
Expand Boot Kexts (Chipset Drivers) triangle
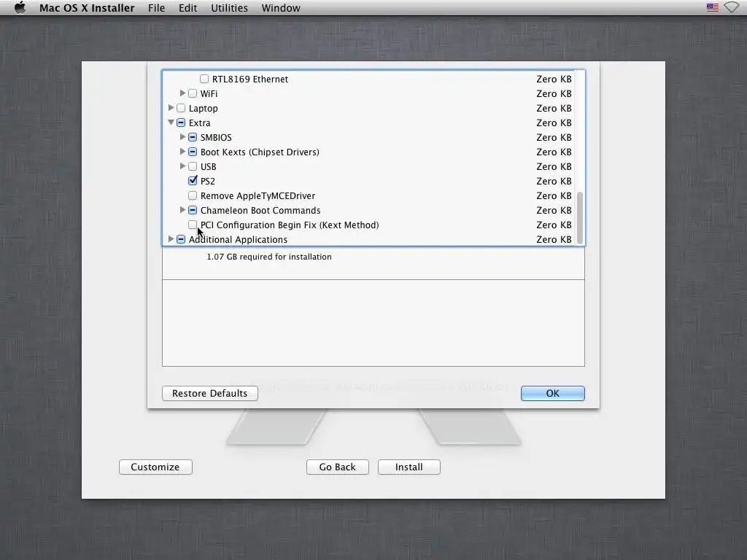182,152
